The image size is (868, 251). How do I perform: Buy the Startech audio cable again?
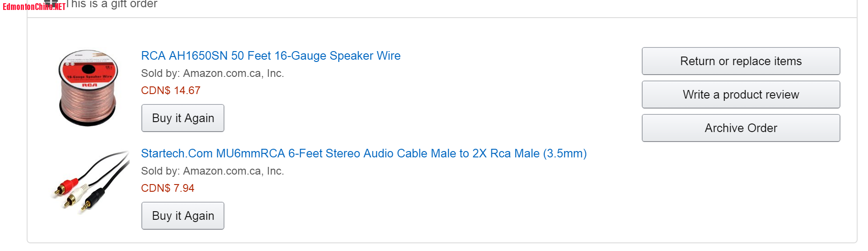tap(183, 216)
